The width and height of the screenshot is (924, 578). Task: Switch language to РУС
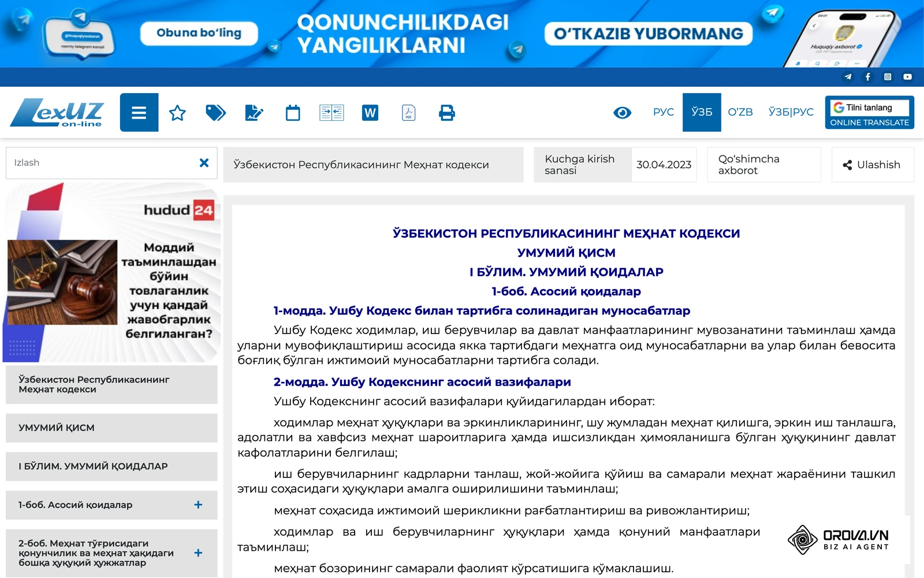(x=664, y=112)
